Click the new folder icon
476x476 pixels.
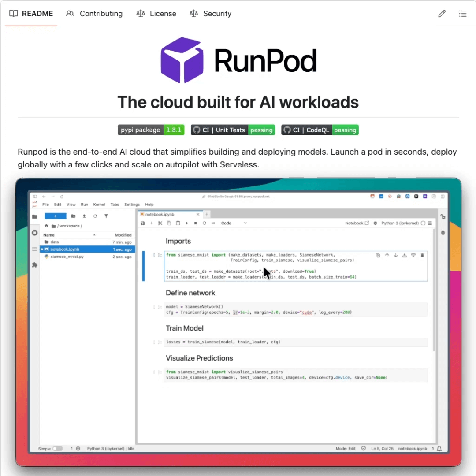tap(73, 216)
